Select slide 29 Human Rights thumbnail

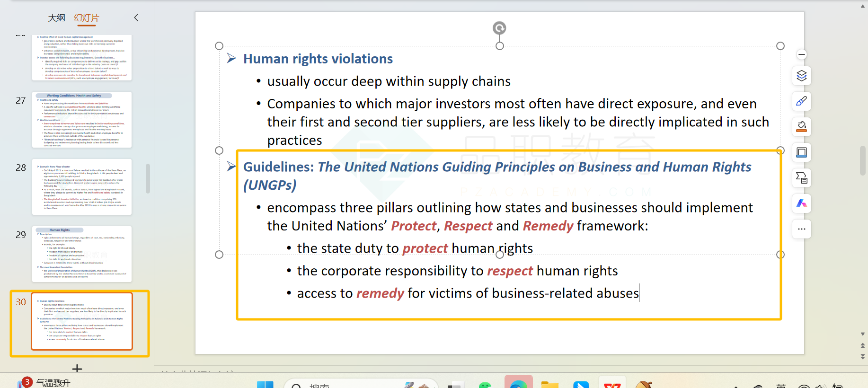(x=82, y=254)
